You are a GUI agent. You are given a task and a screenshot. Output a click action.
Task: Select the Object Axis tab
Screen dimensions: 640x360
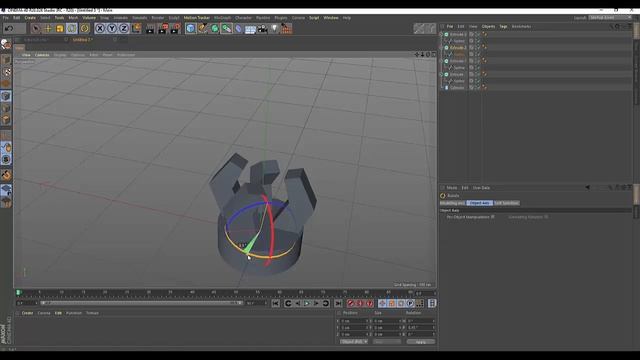479,203
